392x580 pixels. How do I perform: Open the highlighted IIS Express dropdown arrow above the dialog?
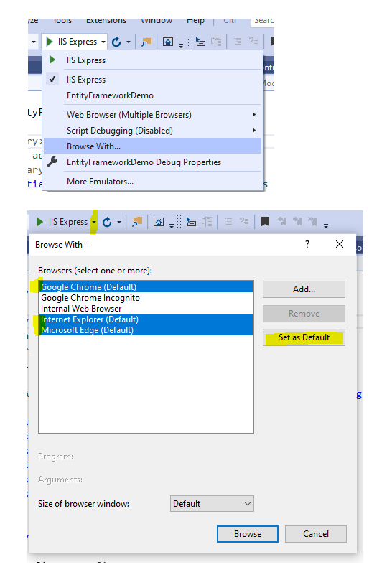point(94,222)
